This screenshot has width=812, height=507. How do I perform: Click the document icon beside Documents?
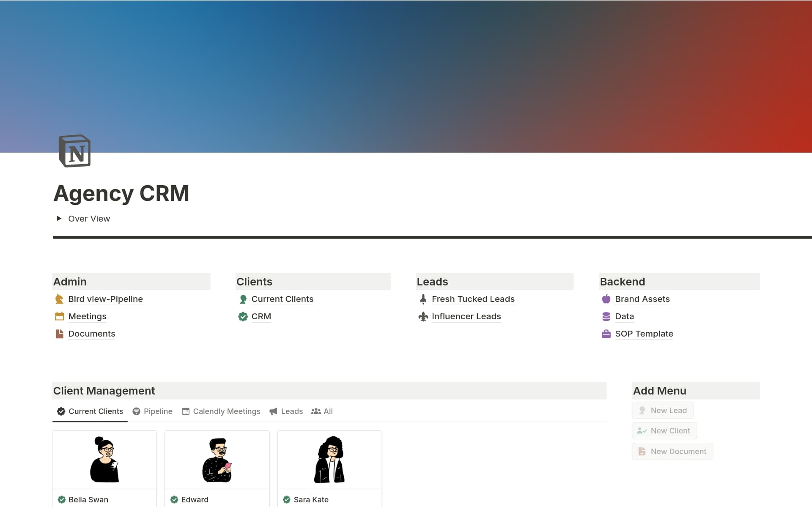(x=59, y=334)
